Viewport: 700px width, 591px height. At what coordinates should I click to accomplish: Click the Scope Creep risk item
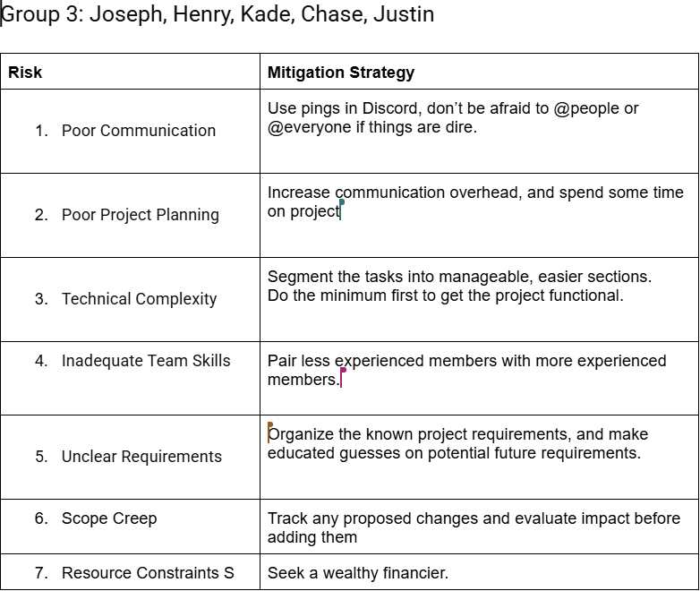[x=108, y=518]
